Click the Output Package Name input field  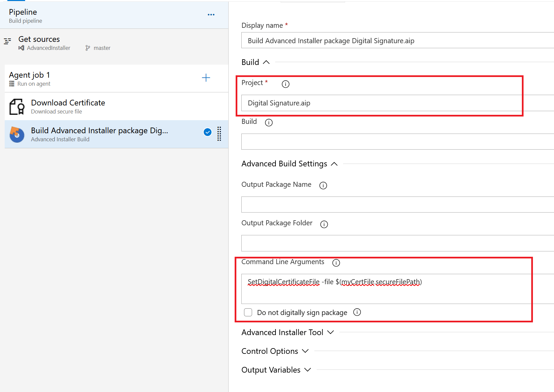[x=398, y=205]
